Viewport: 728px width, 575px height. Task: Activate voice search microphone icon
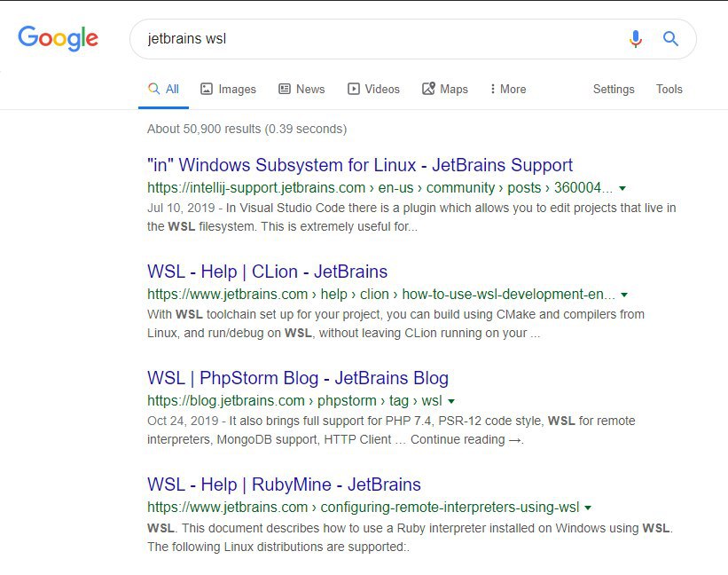[x=636, y=38]
